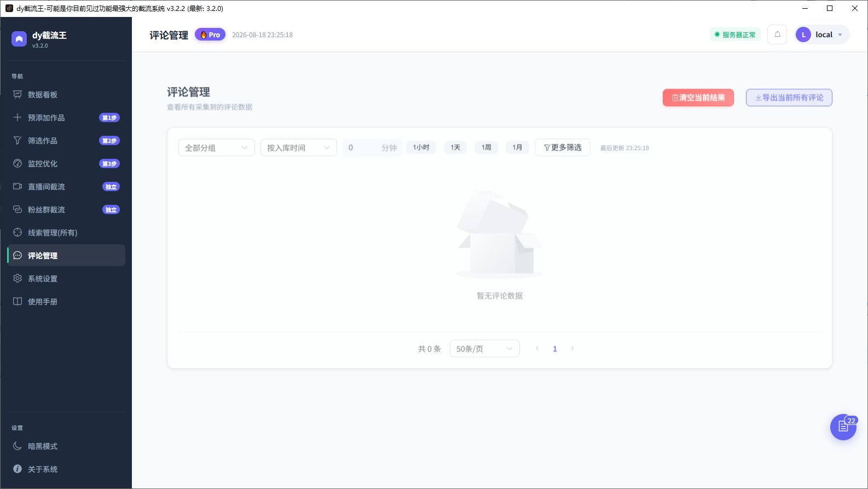The height and width of the screenshot is (489, 868).
Task: Focus the 分钟 minutes input field
Action: coord(373,147)
